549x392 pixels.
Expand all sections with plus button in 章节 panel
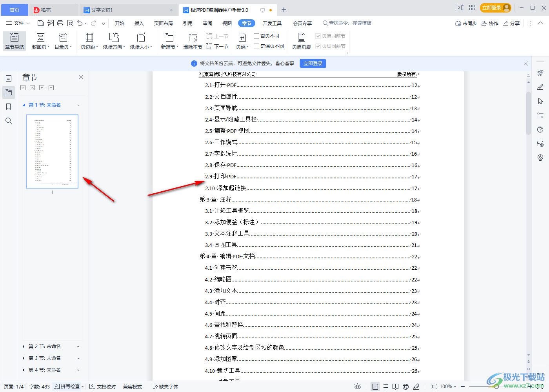click(42, 88)
